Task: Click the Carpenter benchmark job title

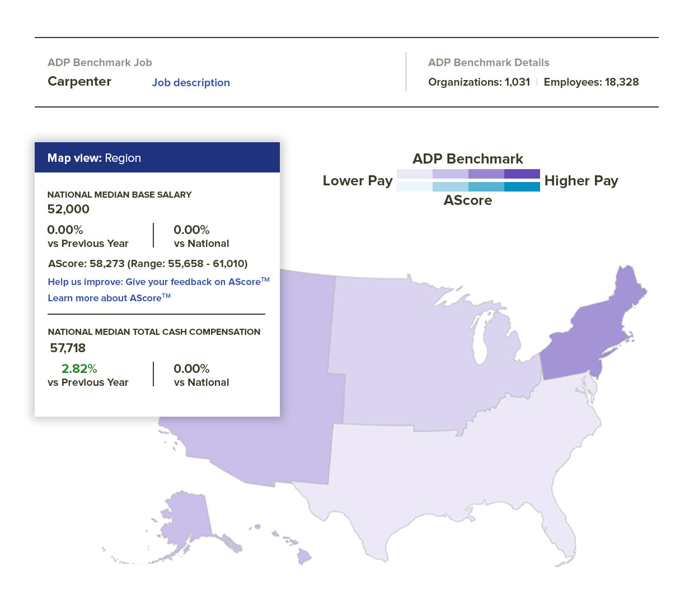Action: 79,82
